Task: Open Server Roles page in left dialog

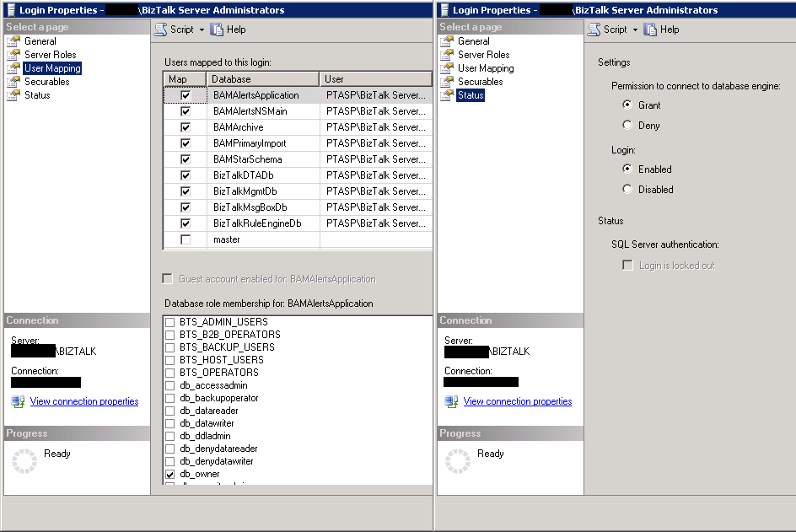Action: 50,55
